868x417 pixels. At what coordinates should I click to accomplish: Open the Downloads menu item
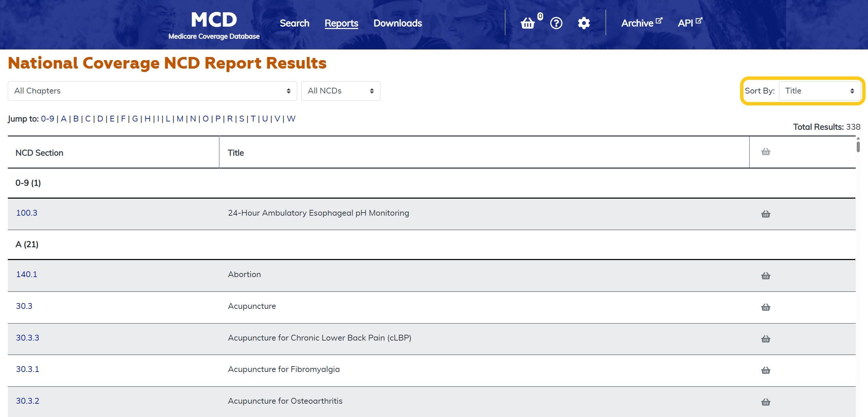[397, 23]
